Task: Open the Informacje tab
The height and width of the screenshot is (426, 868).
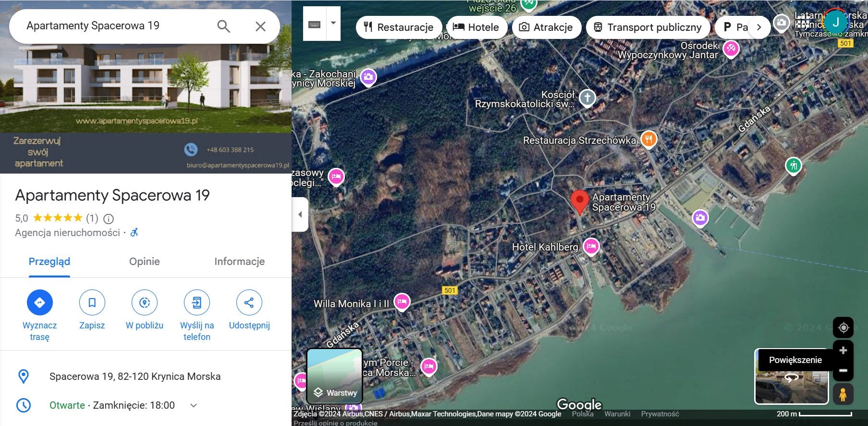Action: click(239, 262)
